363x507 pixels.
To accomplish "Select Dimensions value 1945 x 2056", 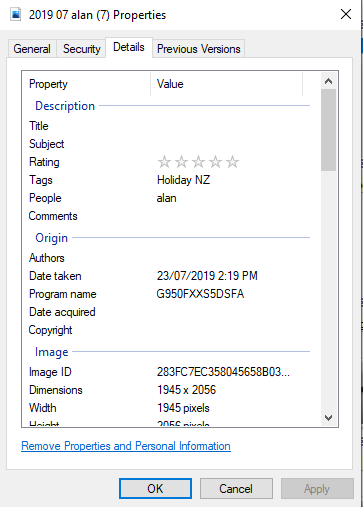I will pos(186,390).
